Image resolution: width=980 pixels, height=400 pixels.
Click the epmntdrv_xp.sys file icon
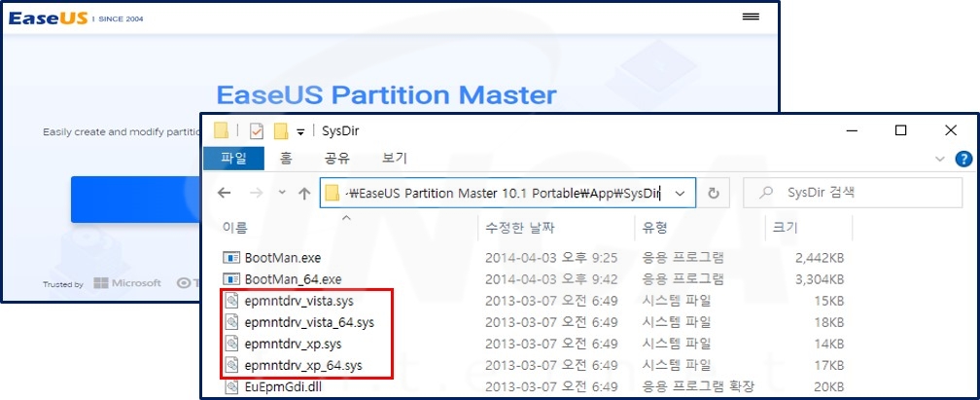[231, 344]
